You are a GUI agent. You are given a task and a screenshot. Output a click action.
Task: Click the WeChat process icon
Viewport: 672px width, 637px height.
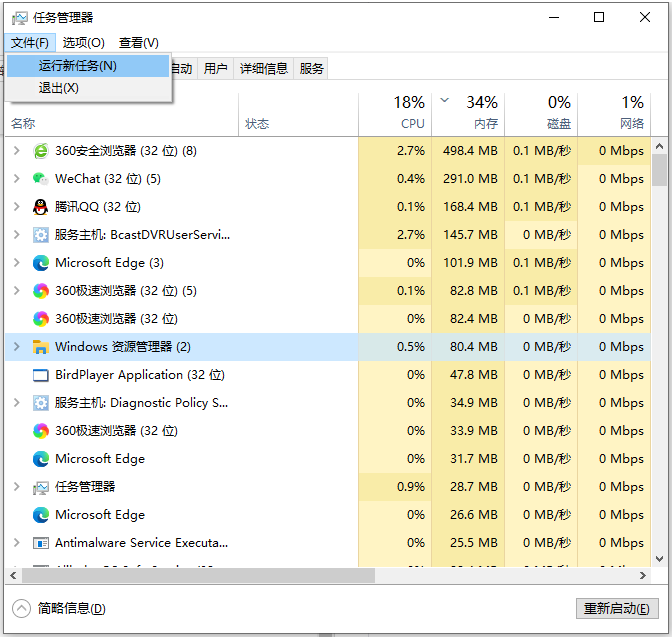pos(41,179)
